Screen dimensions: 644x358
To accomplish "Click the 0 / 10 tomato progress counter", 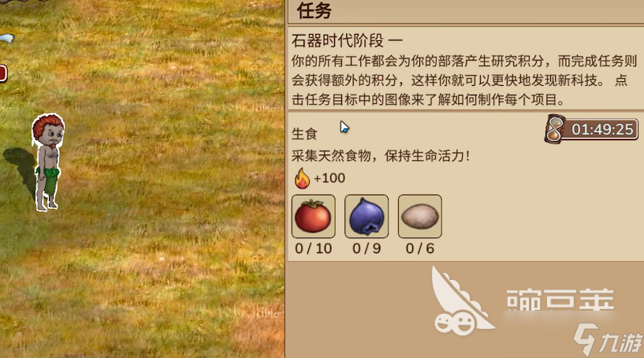I will (314, 248).
